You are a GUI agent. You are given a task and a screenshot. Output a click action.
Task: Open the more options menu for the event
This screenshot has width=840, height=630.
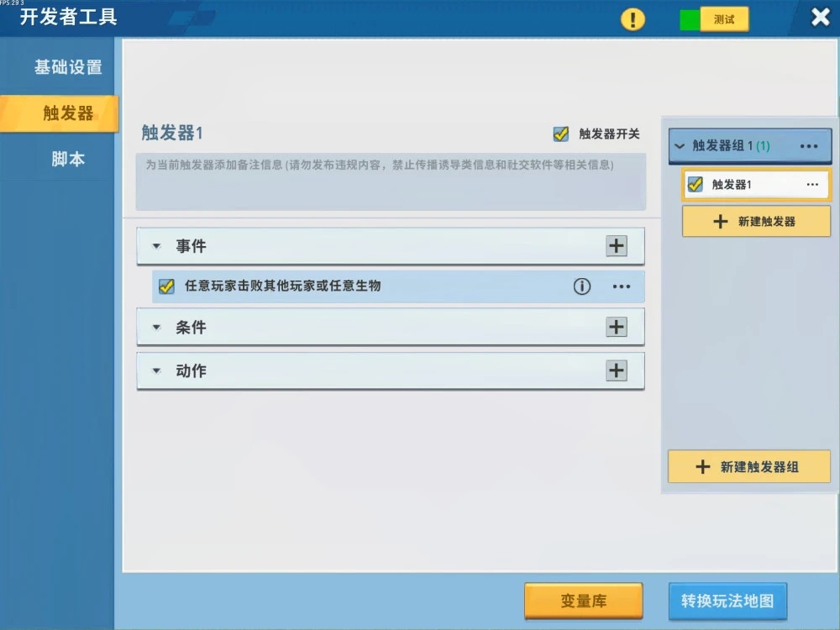coord(621,286)
